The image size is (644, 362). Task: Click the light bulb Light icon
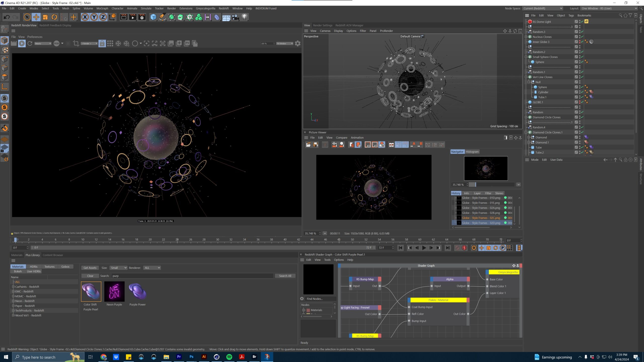(245, 17)
